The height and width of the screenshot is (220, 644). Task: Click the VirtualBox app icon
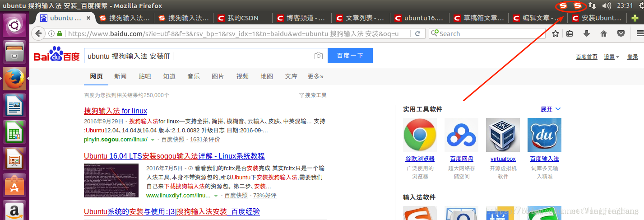(503, 135)
